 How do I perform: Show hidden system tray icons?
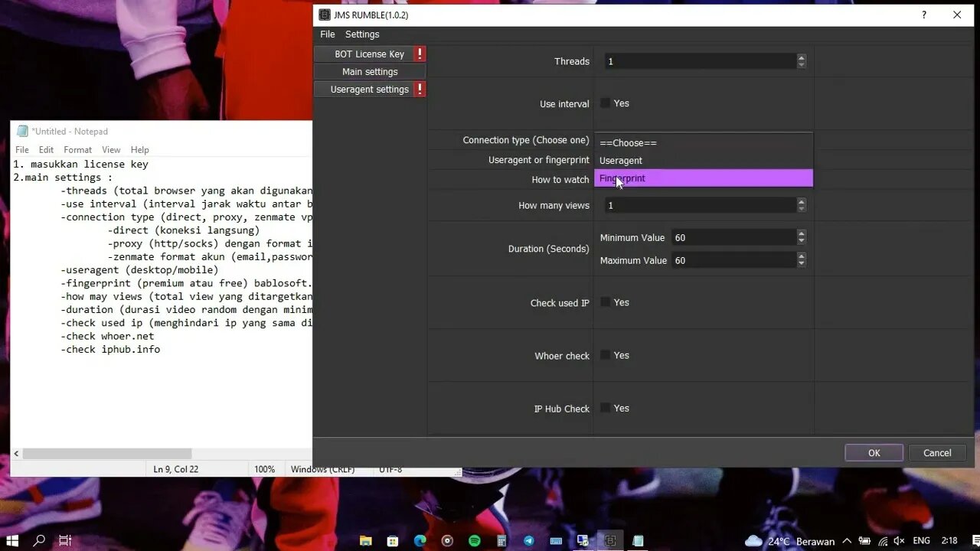(847, 541)
